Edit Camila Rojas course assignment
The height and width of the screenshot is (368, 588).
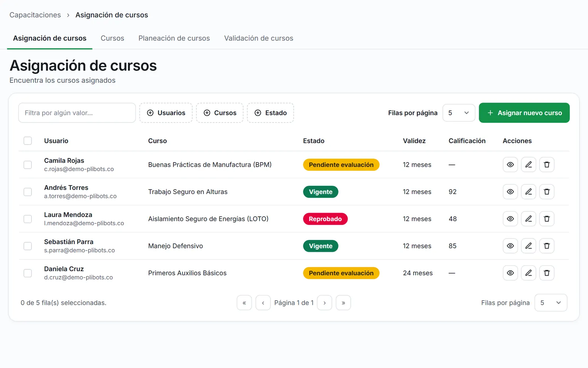coord(528,164)
